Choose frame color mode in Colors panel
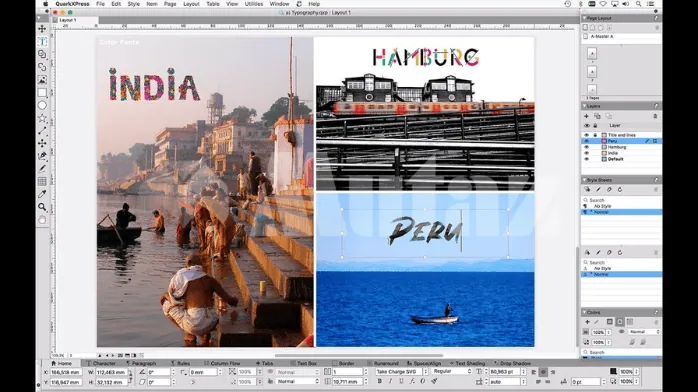Screen dimensions: 698x392 pyautogui.click(x=610, y=322)
